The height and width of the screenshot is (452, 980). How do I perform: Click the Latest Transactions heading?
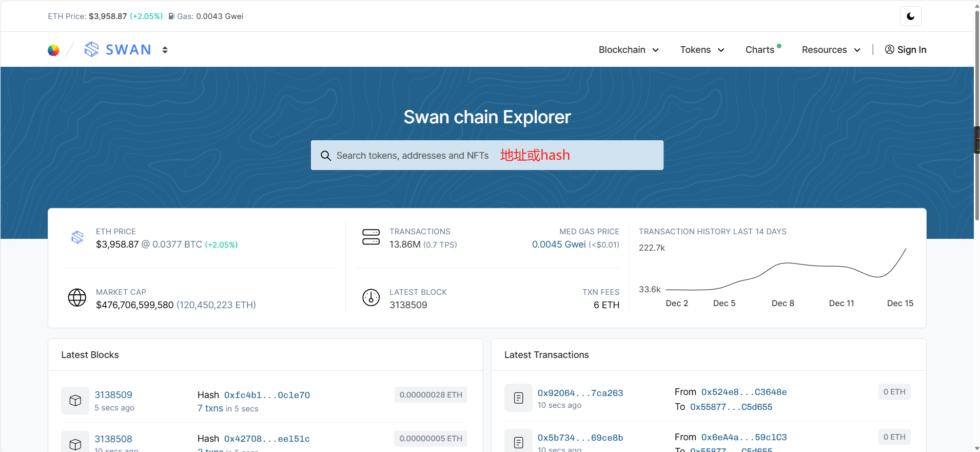546,355
